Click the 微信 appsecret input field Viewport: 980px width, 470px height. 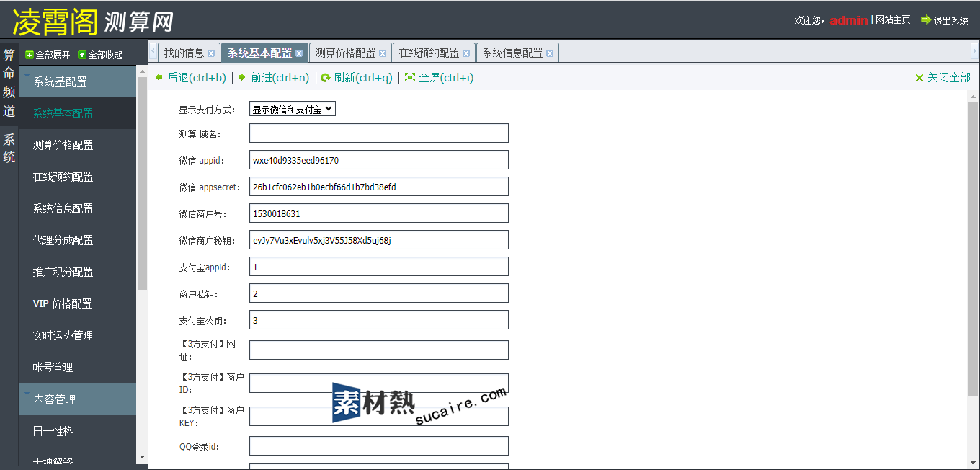pos(379,187)
